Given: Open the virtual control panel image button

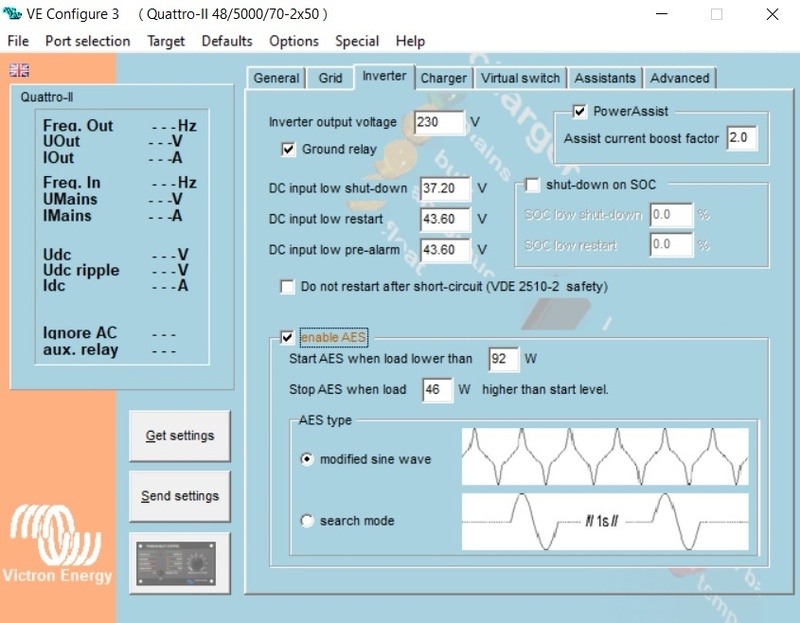Looking at the screenshot, I should click(179, 563).
